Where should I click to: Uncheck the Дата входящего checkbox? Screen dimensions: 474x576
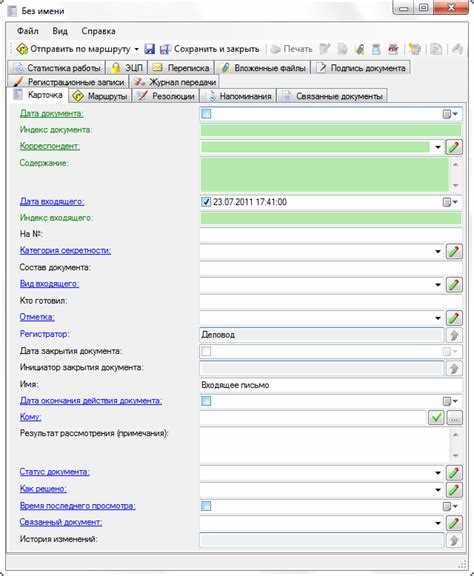click(x=206, y=202)
